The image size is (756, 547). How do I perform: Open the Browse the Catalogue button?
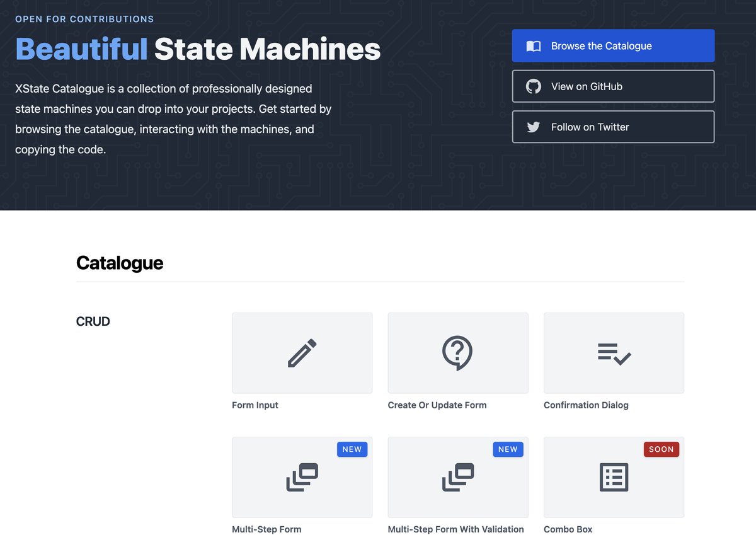[613, 45]
